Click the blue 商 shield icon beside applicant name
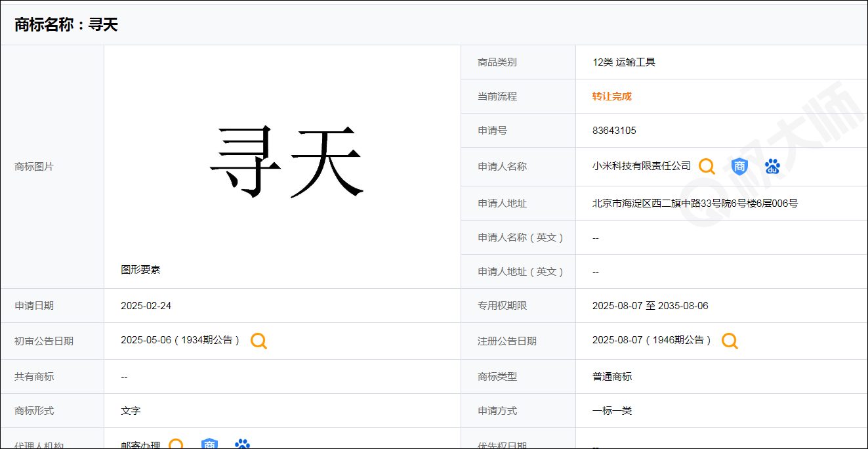 [x=739, y=167]
